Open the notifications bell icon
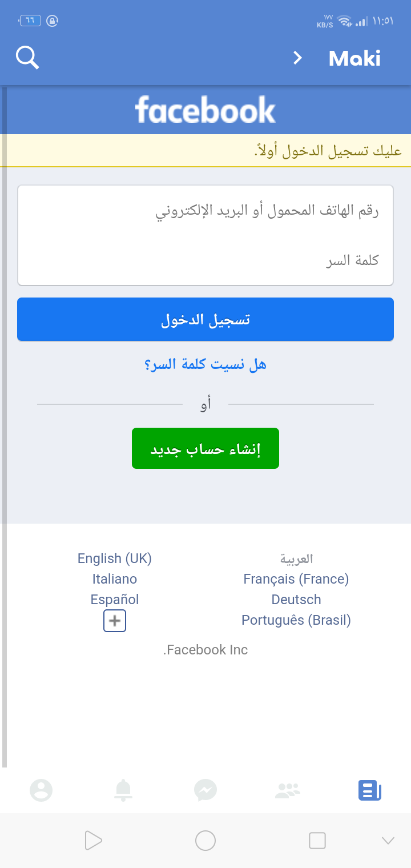Screen dimensions: 411x868 123,790
